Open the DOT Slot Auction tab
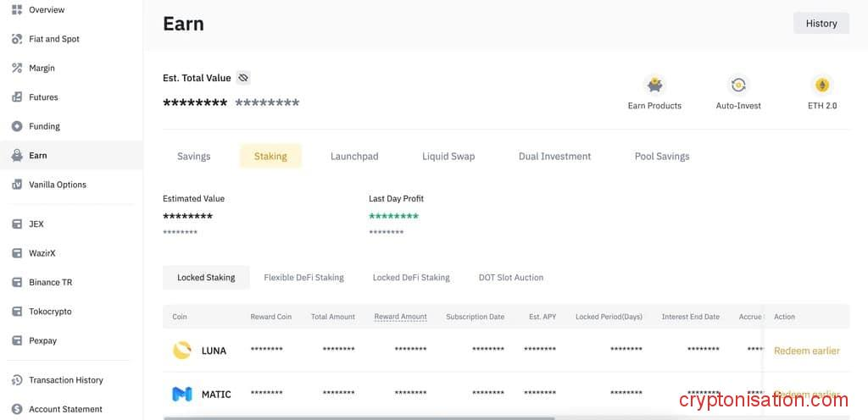Viewport: 868px width, 420px height. coord(510,277)
